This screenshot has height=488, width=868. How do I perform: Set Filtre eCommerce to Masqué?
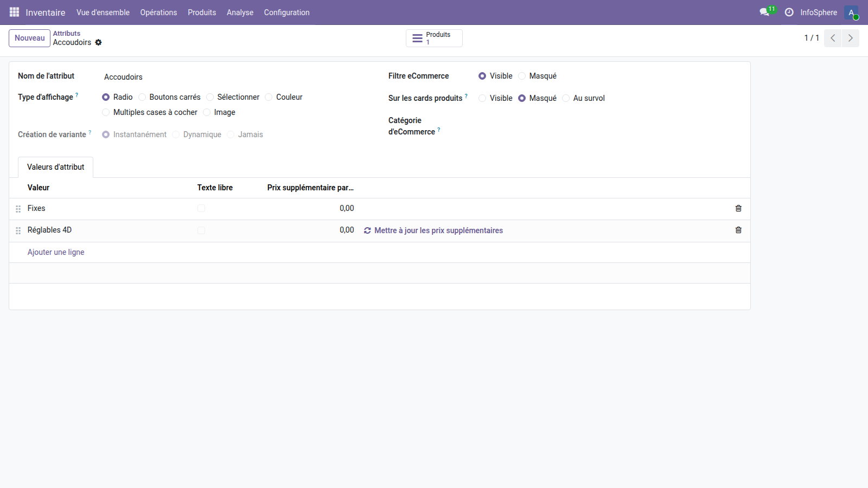pyautogui.click(x=521, y=76)
